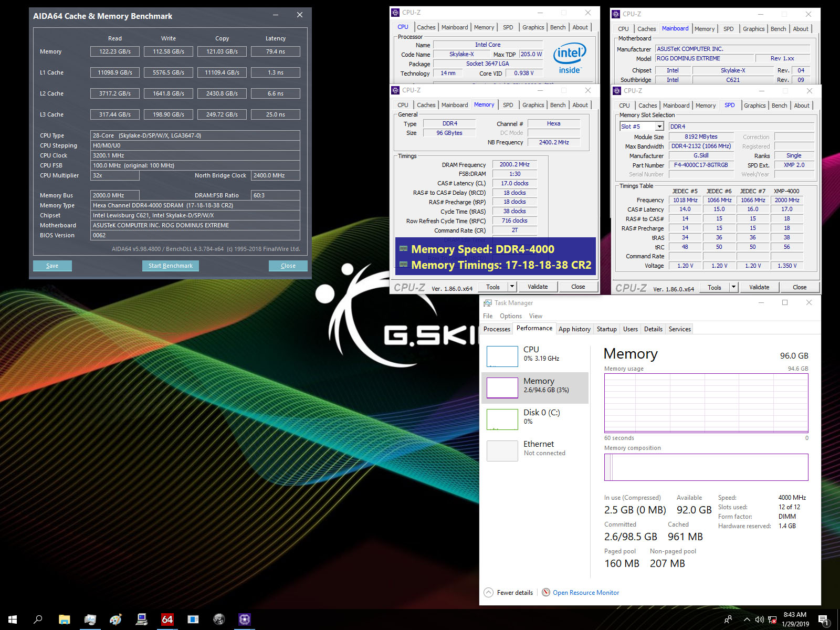Click the network disconnected tray icon
Screen dimensions: 840x630
[772, 619]
